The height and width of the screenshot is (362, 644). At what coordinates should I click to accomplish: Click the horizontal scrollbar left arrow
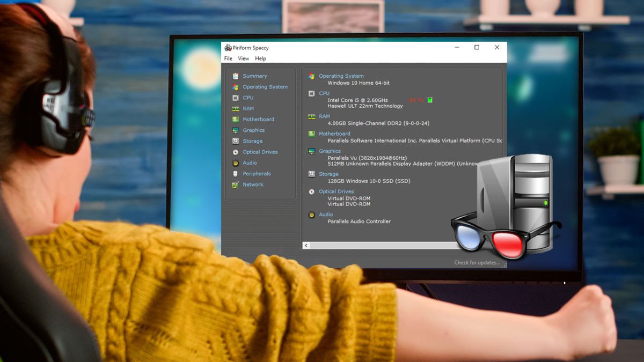[x=306, y=245]
